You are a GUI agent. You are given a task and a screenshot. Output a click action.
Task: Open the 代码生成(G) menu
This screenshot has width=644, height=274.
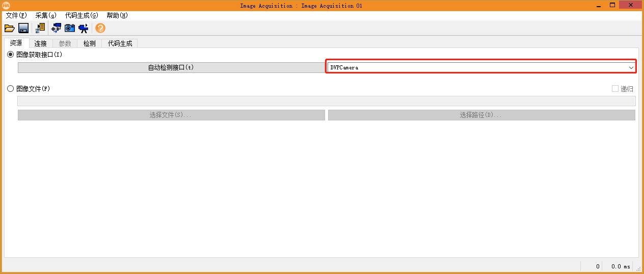(82, 15)
